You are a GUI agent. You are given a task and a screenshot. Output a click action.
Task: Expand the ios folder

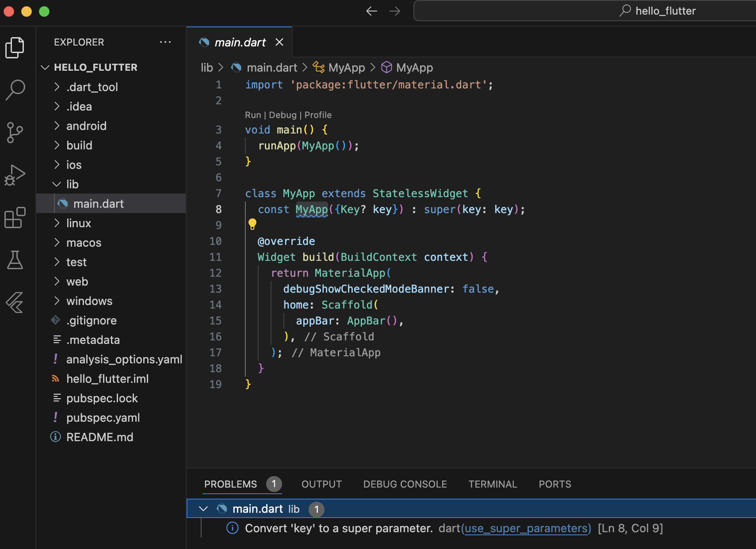click(x=57, y=164)
